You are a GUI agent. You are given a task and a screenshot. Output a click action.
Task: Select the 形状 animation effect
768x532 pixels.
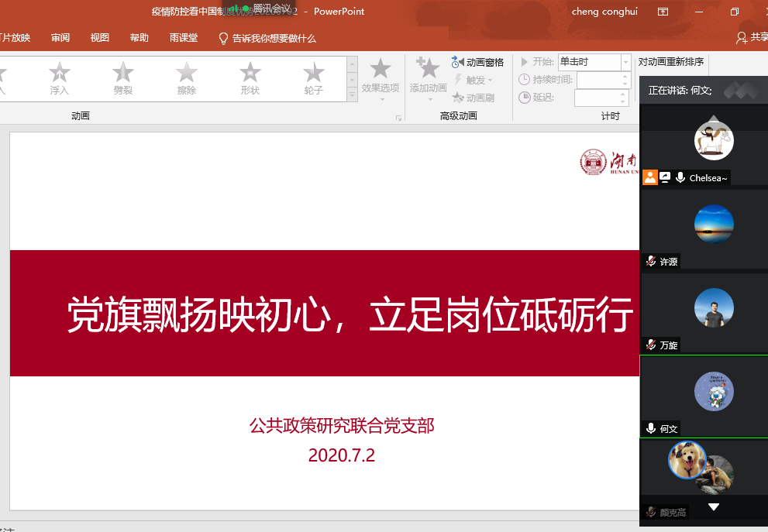coord(250,78)
